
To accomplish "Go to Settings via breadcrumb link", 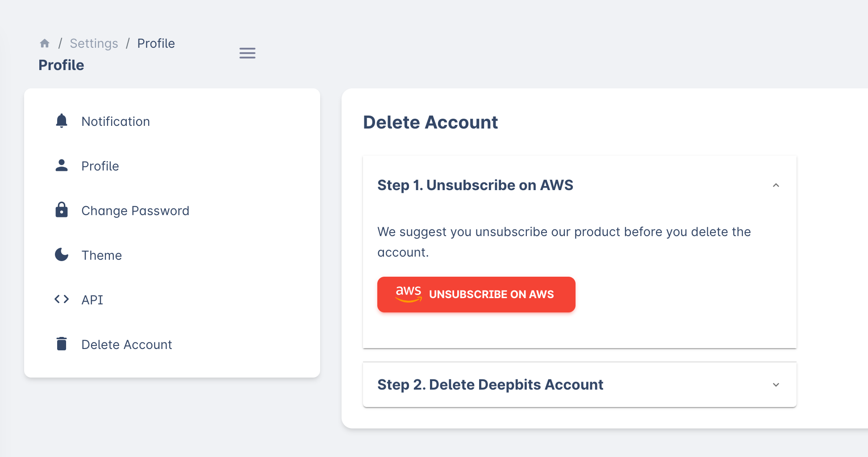I will [94, 43].
